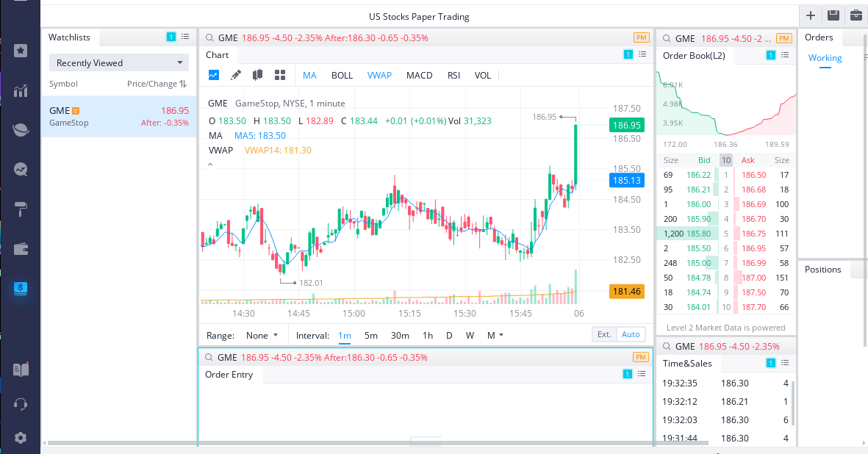Toggle Auto scale on chart
The image size is (868, 454).
[x=631, y=334]
